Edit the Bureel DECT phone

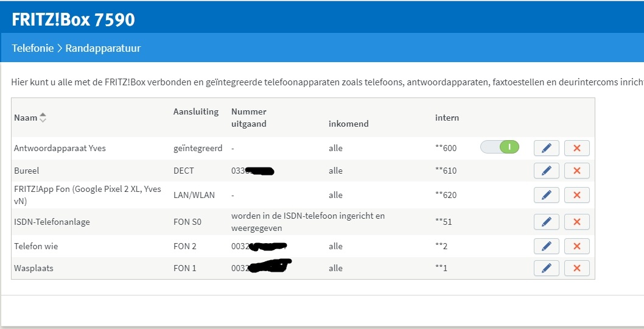coord(547,171)
